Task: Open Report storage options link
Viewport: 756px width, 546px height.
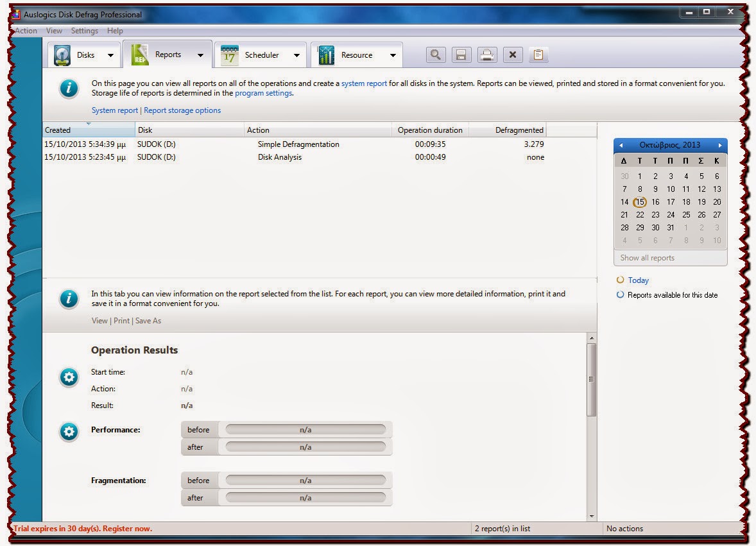Action: pos(182,110)
